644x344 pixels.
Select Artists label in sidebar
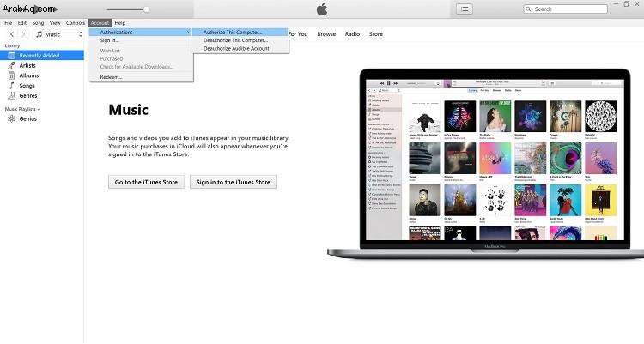click(x=27, y=65)
